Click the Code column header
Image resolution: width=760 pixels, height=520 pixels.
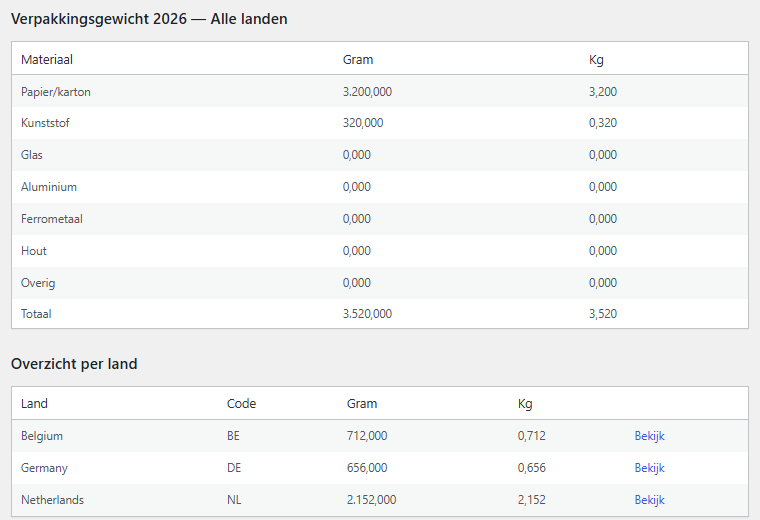(241, 404)
